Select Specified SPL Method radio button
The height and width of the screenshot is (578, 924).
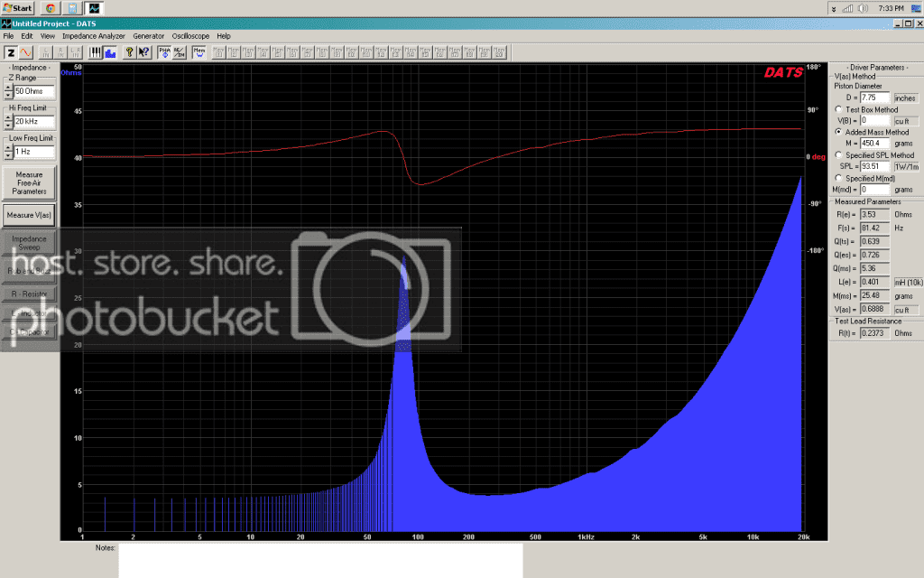click(x=838, y=154)
